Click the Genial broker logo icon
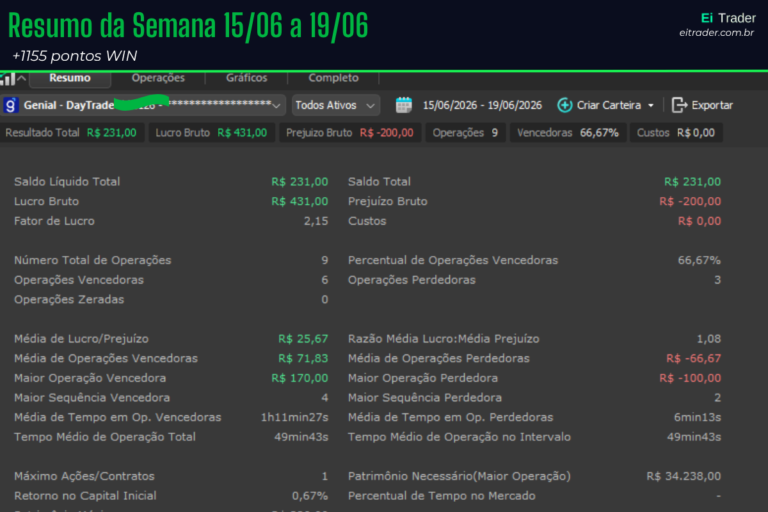This screenshot has height=512, width=768. [x=11, y=105]
